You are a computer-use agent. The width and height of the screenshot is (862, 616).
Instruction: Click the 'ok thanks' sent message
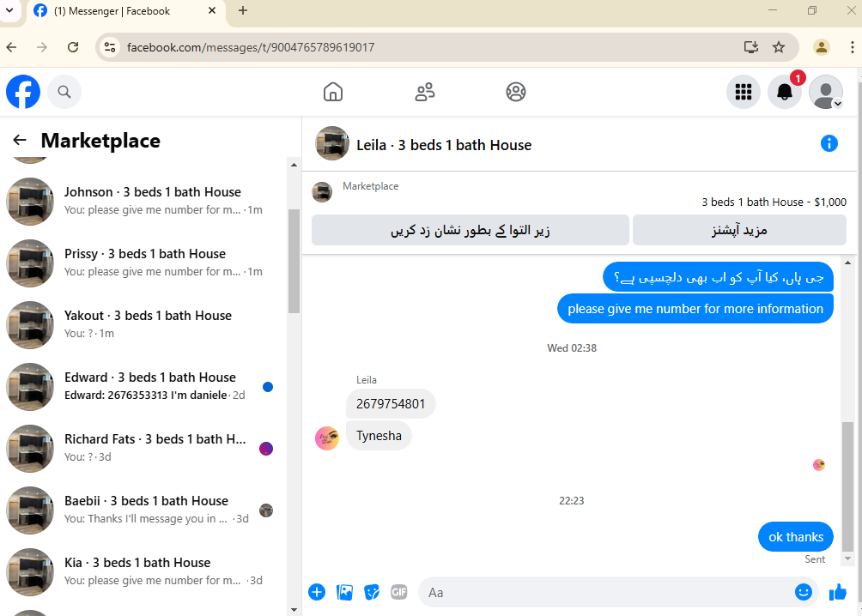[796, 537]
